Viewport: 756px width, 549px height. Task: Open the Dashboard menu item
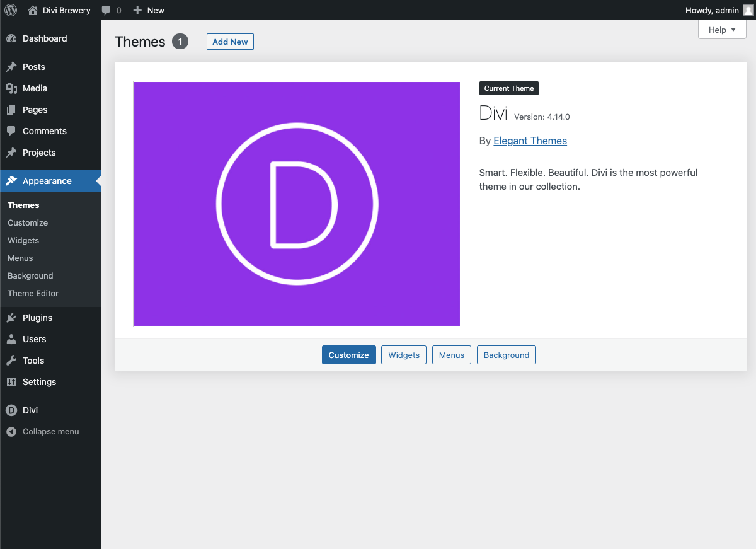pos(50,38)
